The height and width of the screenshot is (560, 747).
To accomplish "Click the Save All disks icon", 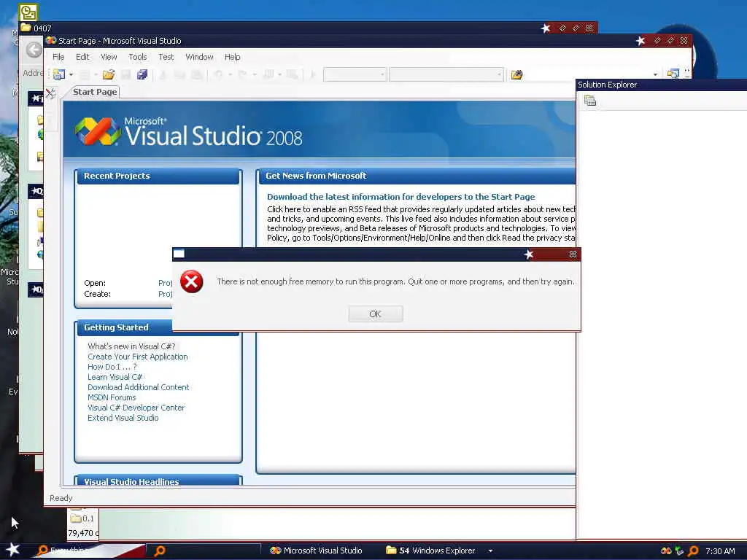I will pos(142,74).
